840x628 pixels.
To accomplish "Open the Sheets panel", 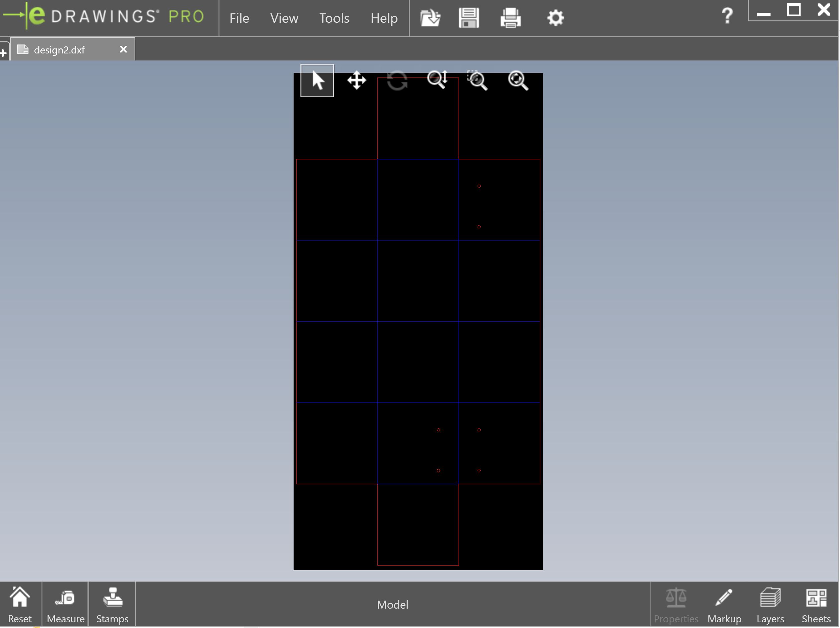I will click(816, 605).
